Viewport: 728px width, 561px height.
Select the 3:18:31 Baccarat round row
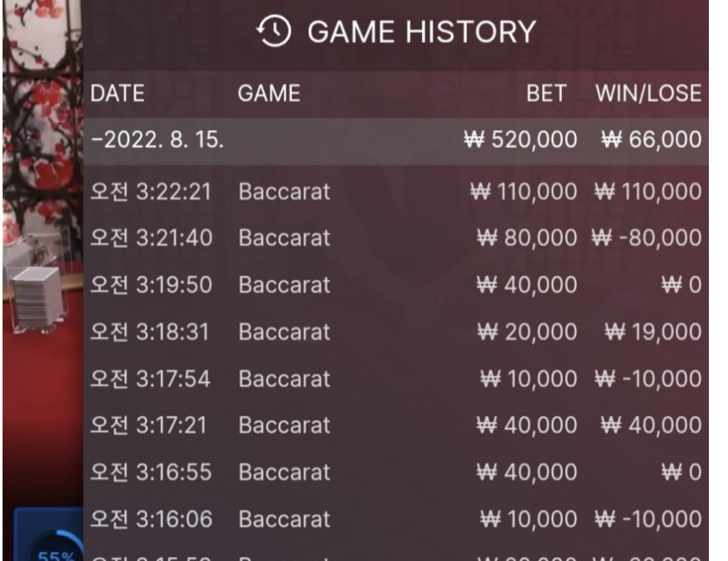click(x=396, y=332)
